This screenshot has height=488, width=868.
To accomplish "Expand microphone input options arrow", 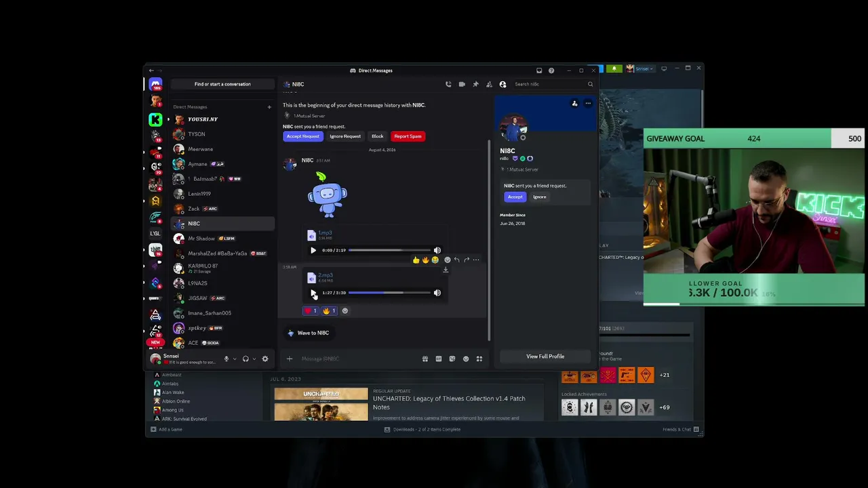I will click(x=235, y=359).
